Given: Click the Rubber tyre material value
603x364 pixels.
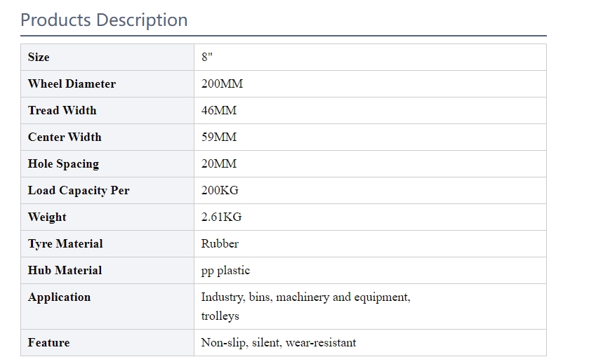Looking at the screenshot, I should click(x=220, y=244).
